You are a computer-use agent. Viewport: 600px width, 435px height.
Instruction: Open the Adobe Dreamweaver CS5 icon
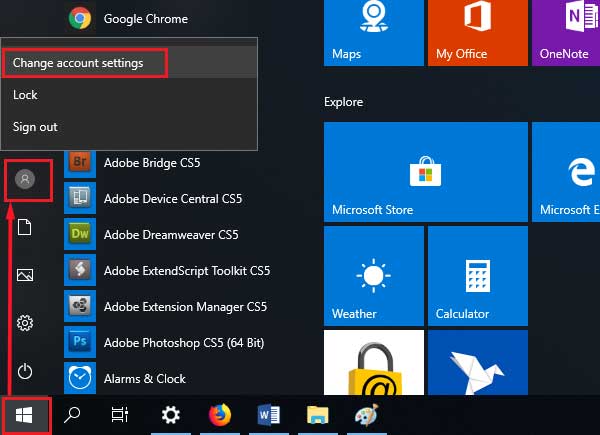click(x=80, y=234)
